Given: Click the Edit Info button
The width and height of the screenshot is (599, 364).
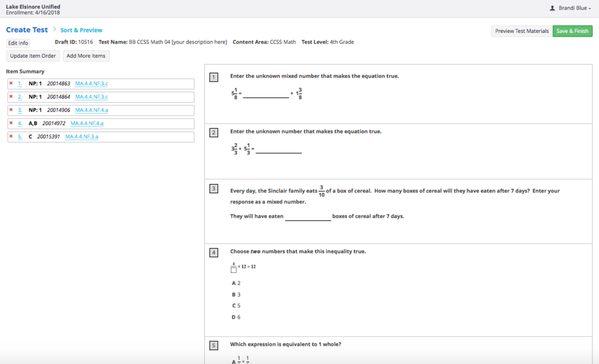Looking at the screenshot, I should (x=18, y=43).
